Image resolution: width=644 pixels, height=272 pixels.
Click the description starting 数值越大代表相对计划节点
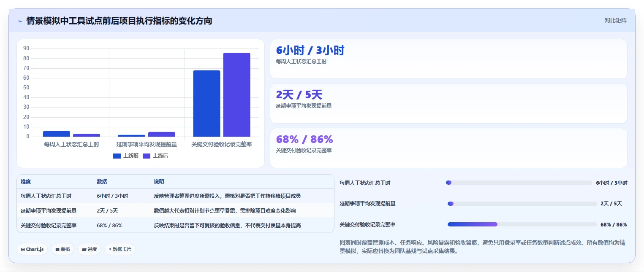pos(225,210)
